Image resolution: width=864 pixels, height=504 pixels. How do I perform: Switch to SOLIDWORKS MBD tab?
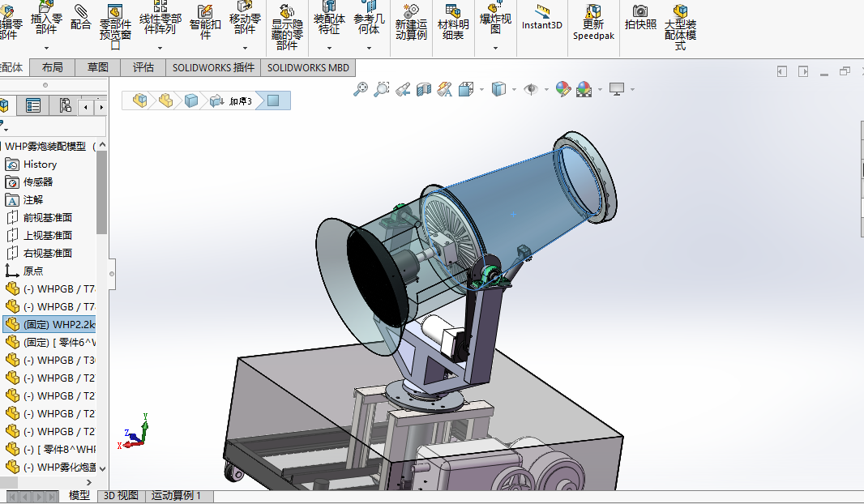tap(308, 67)
